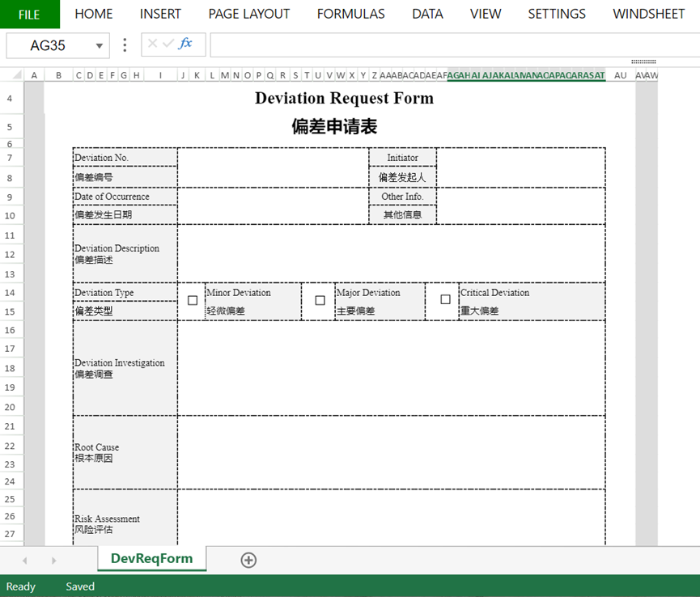This screenshot has width=700, height=597.
Task: Select the column AU header
Action: (620, 75)
